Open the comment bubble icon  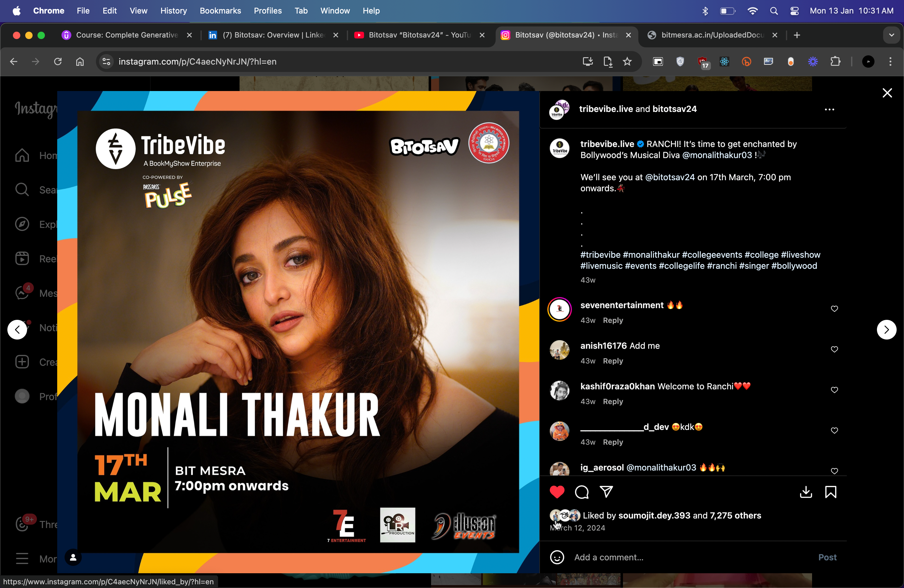point(581,492)
